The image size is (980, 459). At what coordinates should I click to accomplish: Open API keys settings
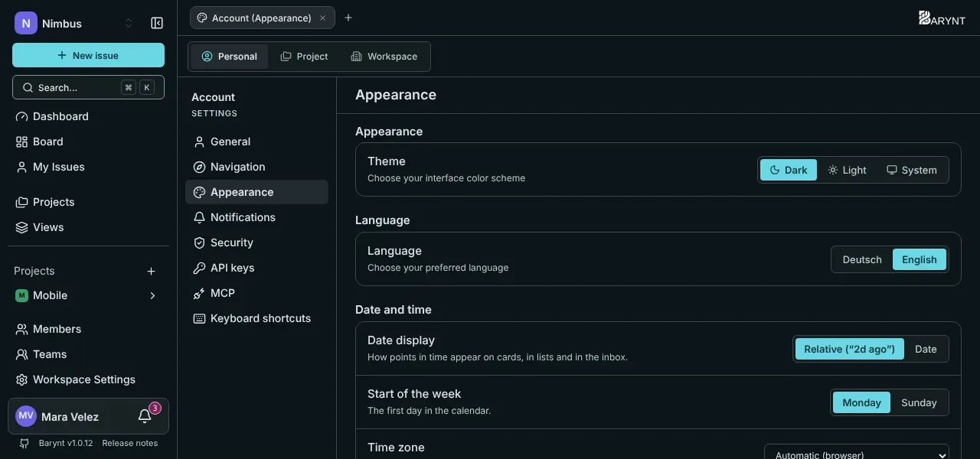(256, 268)
